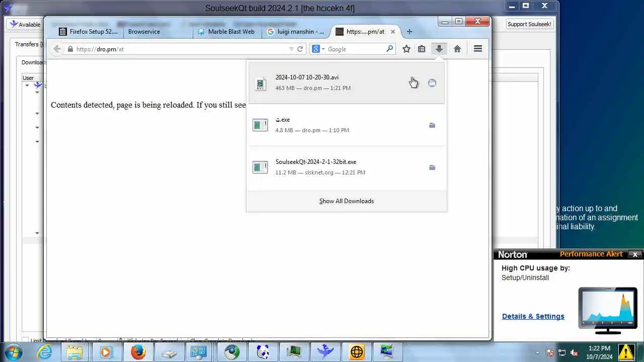The height and width of the screenshot is (362, 644).
Task: Open a new tab with plus button
Action: click(409, 32)
